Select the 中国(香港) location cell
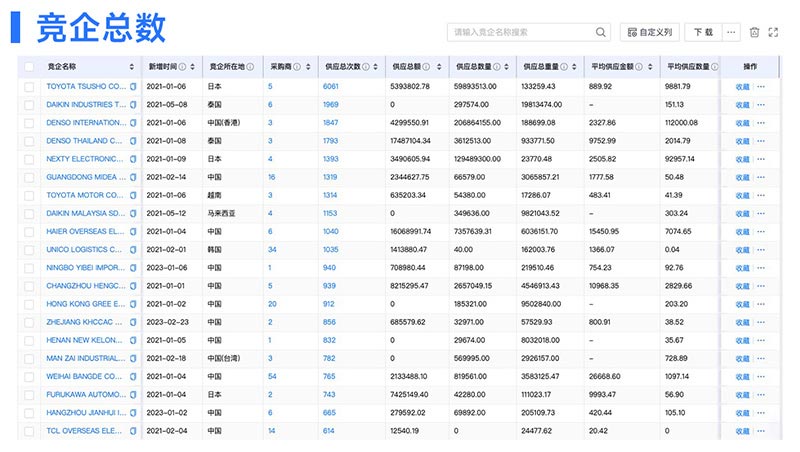 coord(224,122)
